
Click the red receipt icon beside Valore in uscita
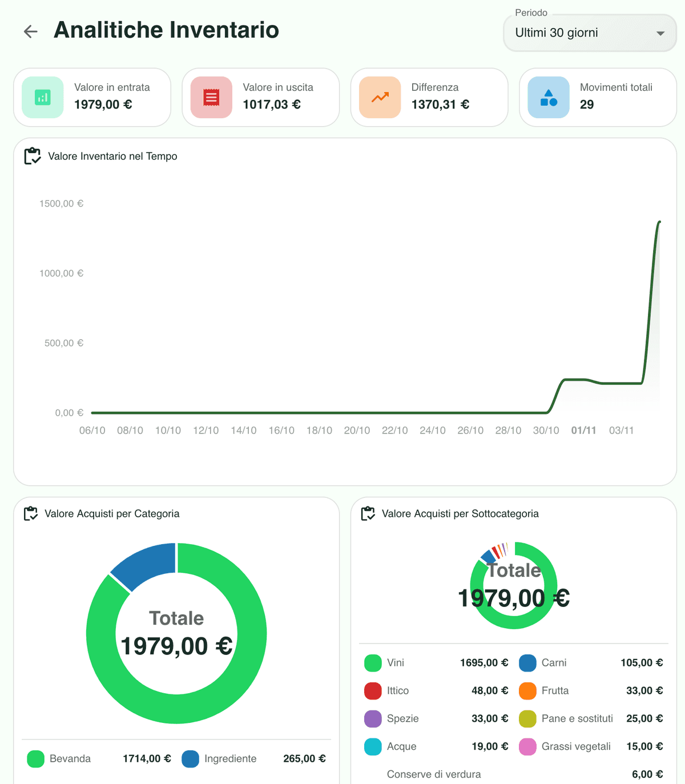(211, 97)
